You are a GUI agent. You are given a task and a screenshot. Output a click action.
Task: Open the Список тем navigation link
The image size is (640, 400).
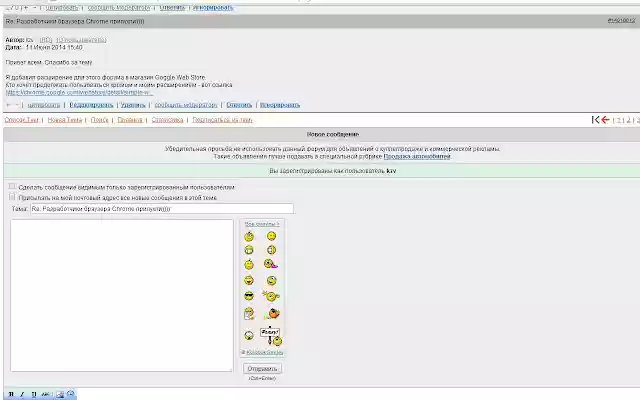point(22,120)
